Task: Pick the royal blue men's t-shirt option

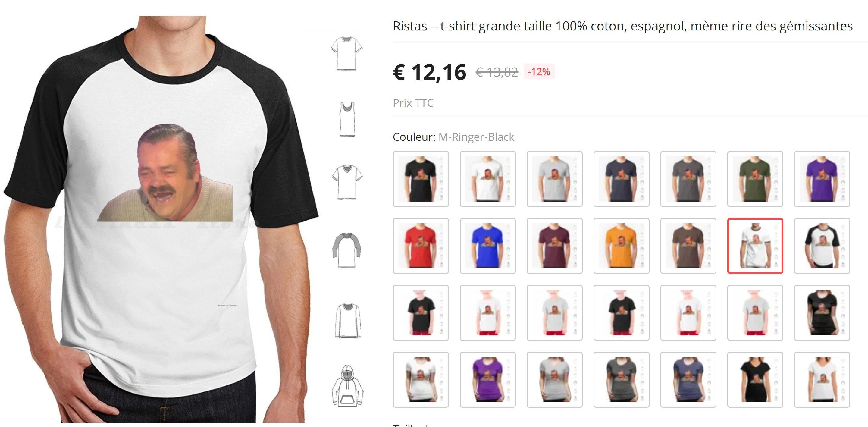Action: (487, 246)
